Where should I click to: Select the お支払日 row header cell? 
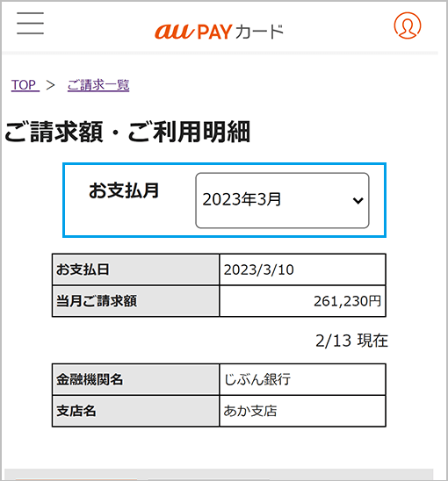(136, 269)
